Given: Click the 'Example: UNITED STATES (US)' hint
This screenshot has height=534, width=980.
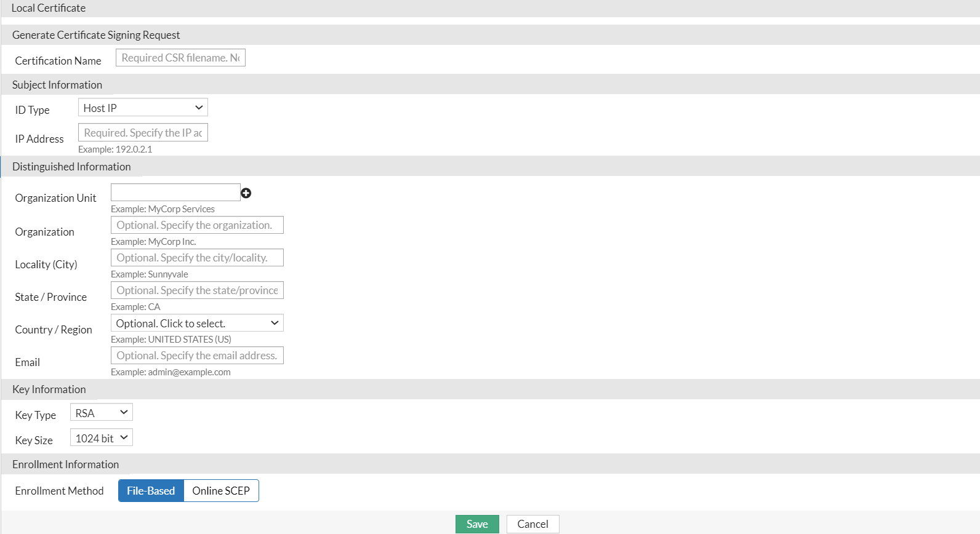Looking at the screenshot, I should point(171,340).
